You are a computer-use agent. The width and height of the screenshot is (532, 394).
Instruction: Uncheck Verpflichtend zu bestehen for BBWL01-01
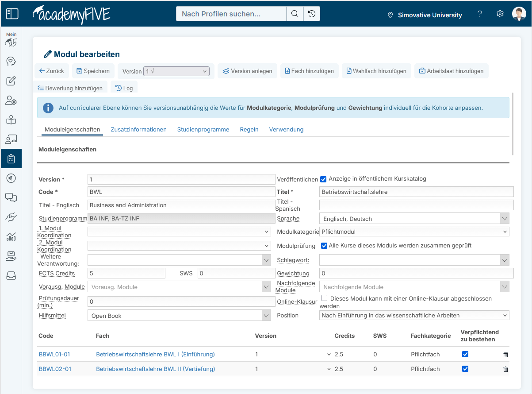465,354
